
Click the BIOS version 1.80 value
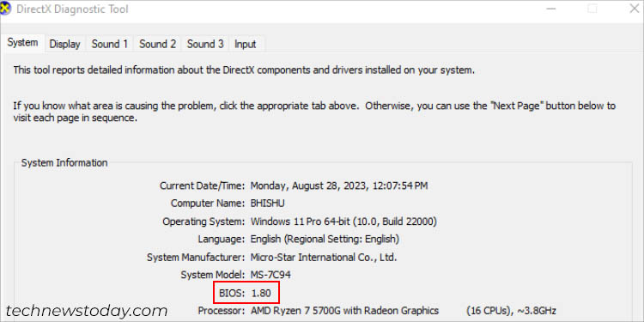(x=261, y=293)
